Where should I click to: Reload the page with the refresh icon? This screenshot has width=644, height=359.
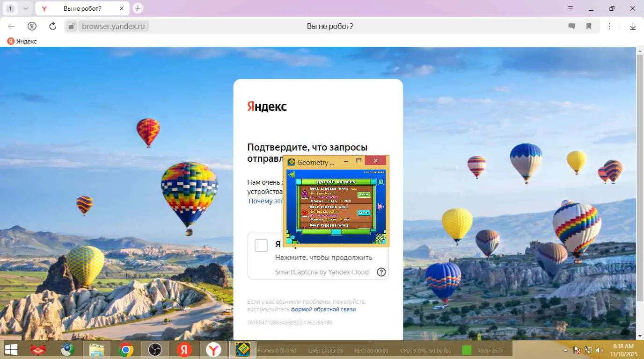52,26
